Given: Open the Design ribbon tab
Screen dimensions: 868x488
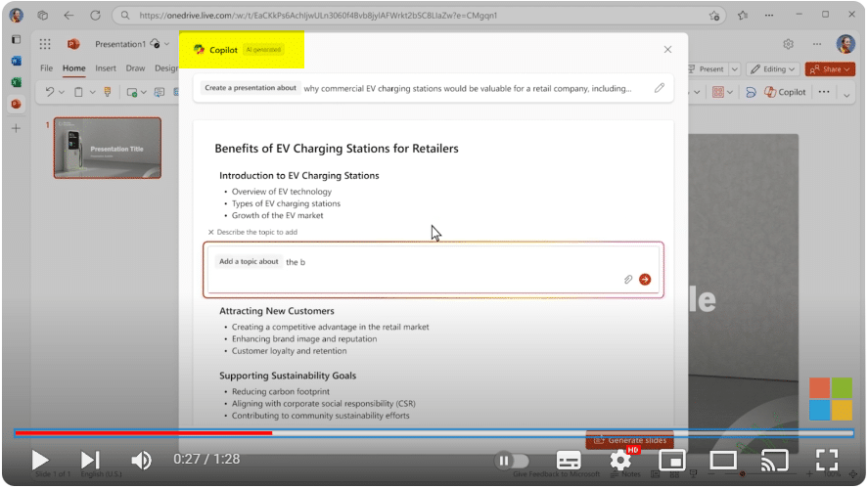Looking at the screenshot, I should tap(166, 68).
